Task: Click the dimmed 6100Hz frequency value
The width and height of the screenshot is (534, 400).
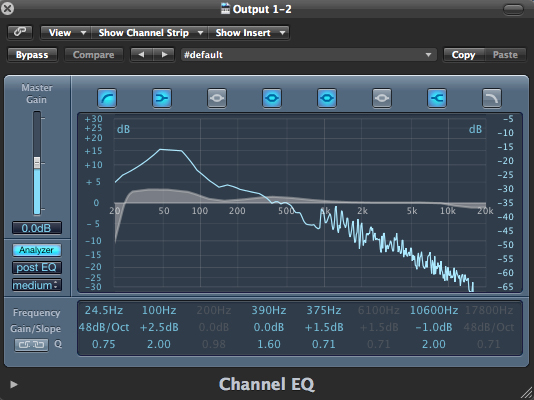Action: 379,310
